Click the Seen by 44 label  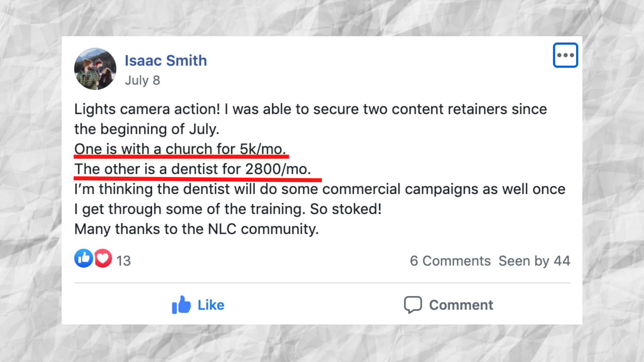(x=534, y=261)
